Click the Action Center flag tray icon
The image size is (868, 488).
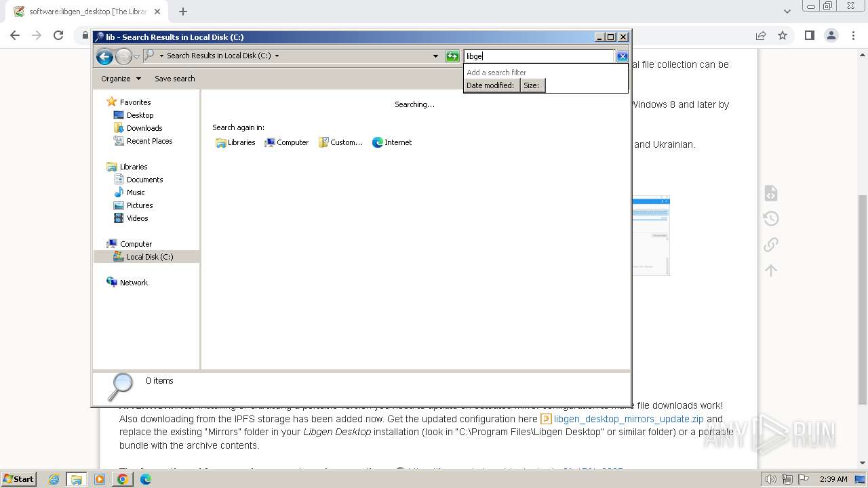click(x=802, y=479)
